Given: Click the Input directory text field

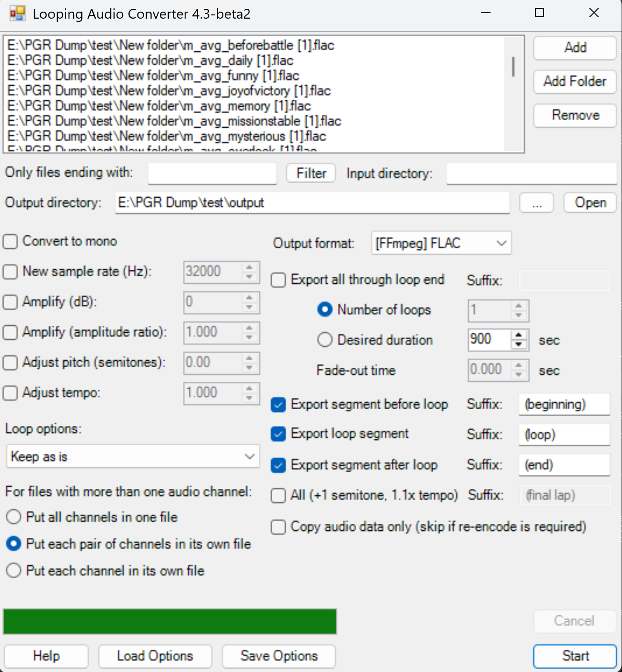Looking at the screenshot, I should pos(532,173).
